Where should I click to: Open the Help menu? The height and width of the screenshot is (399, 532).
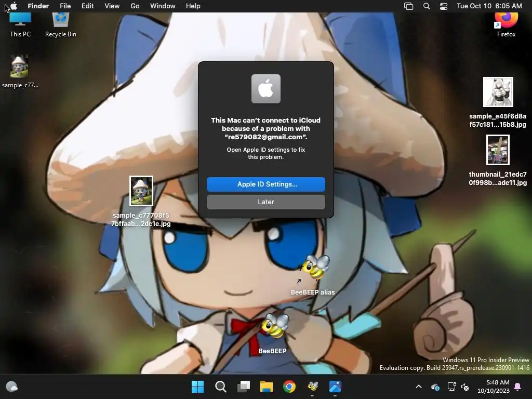coord(193,6)
